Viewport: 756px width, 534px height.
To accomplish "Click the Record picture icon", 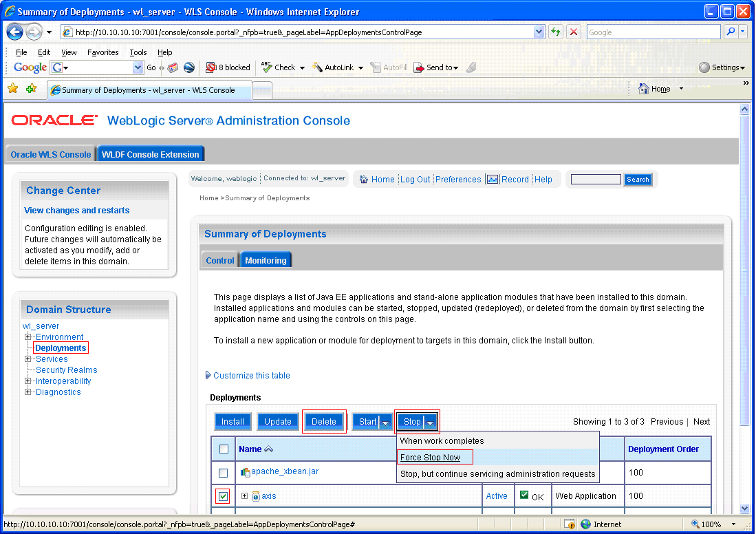I will [x=493, y=180].
